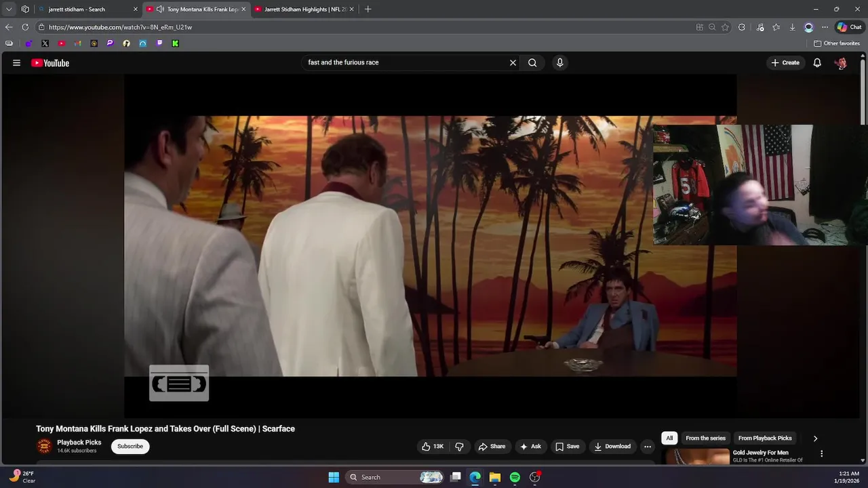
Task: Share the Scarface video
Action: [492, 446]
